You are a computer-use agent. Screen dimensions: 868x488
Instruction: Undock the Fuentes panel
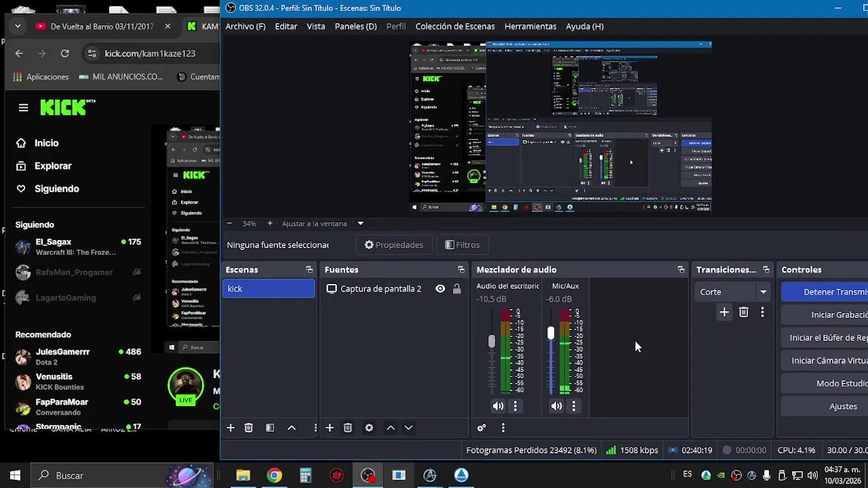[462, 270]
